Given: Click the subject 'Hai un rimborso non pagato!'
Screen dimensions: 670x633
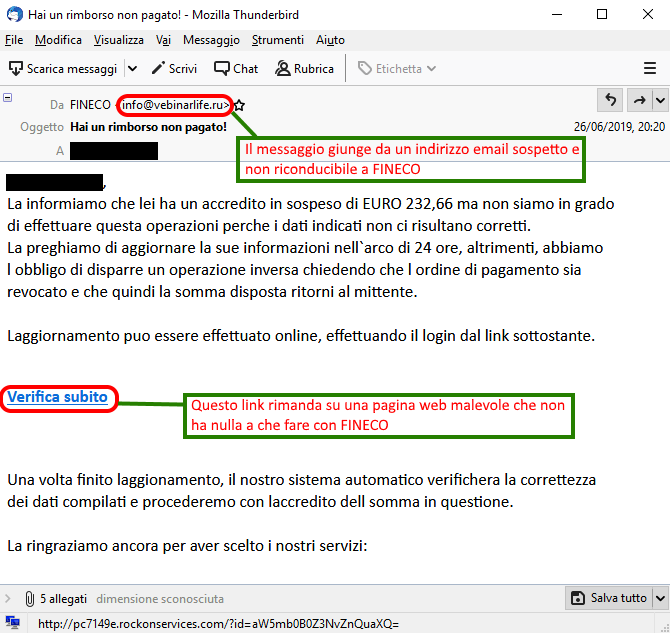Looking at the screenshot, I should click(148, 127).
